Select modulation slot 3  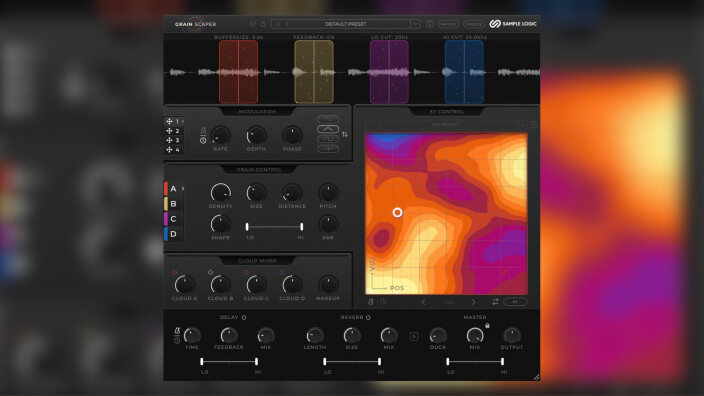174,140
